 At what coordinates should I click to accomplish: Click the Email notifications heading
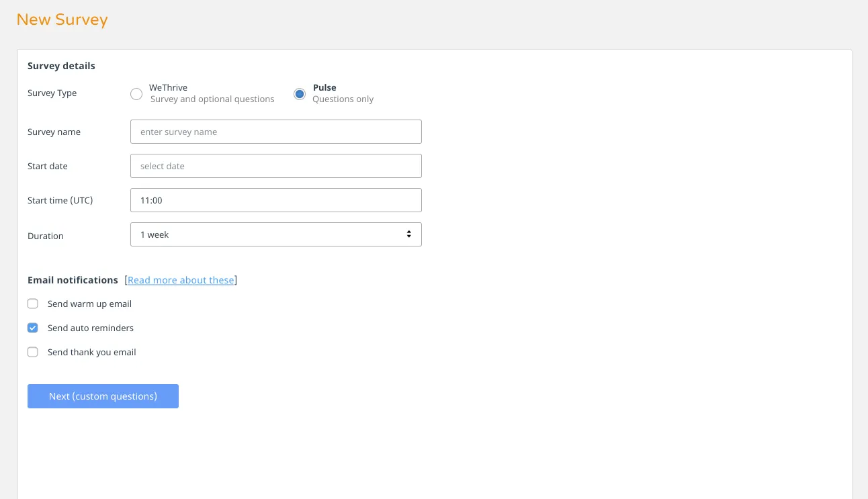(73, 280)
